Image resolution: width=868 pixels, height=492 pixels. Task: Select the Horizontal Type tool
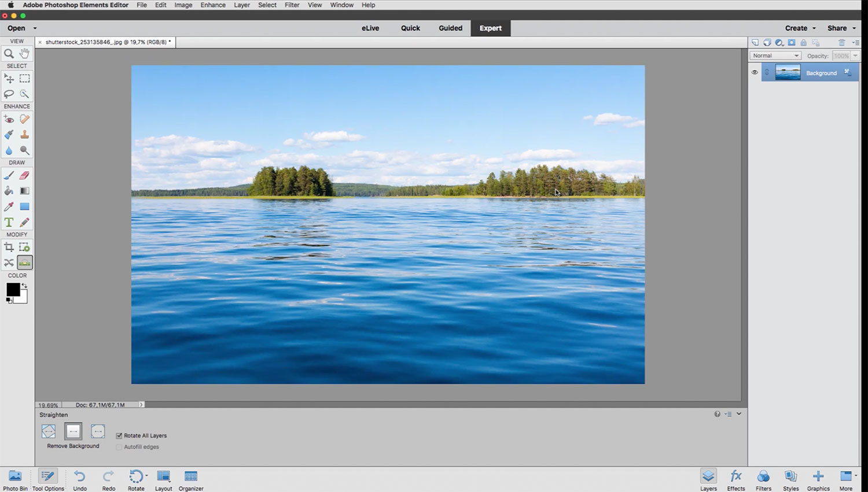point(9,222)
